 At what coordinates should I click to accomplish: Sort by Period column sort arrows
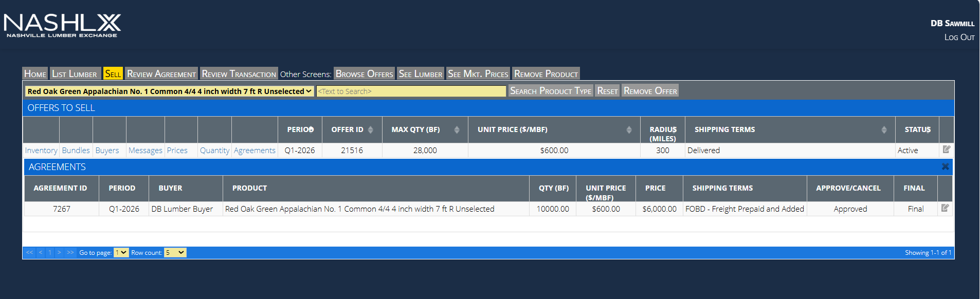point(311,129)
